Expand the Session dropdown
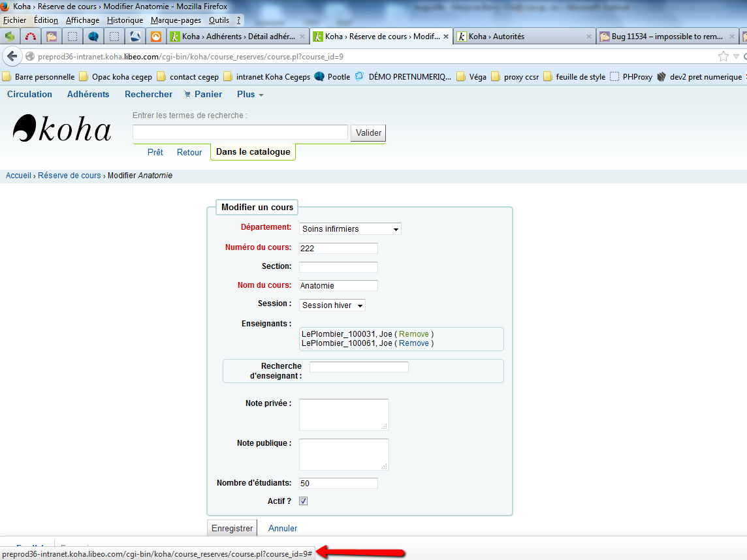The width and height of the screenshot is (747, 560). (x=332, y=305)
